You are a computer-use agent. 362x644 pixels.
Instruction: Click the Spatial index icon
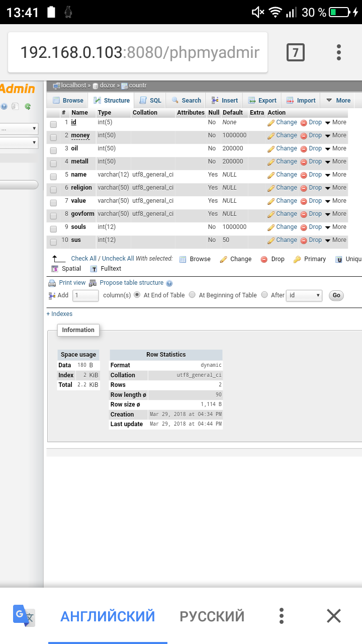55,269
